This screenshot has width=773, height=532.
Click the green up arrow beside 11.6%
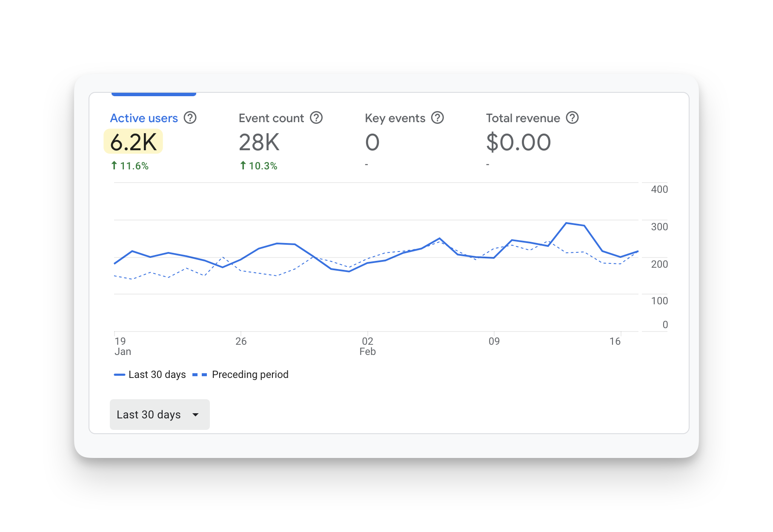(x=114, y=166)
